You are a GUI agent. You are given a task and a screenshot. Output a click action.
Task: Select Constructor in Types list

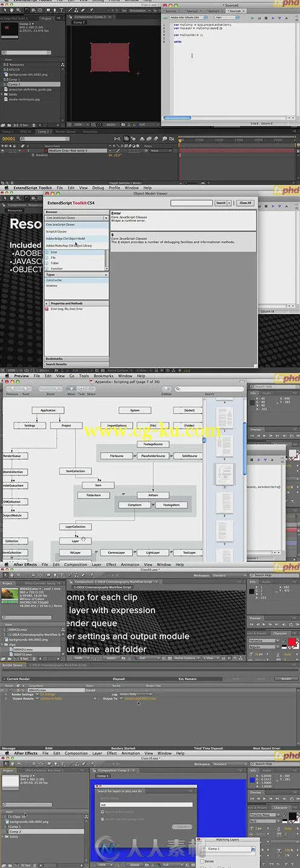point(75,280)
